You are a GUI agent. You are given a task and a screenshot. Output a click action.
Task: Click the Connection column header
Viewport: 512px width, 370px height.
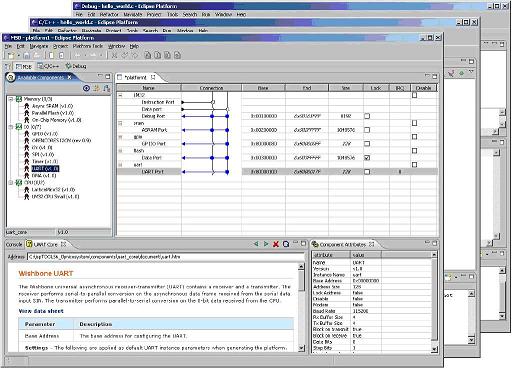211,88
